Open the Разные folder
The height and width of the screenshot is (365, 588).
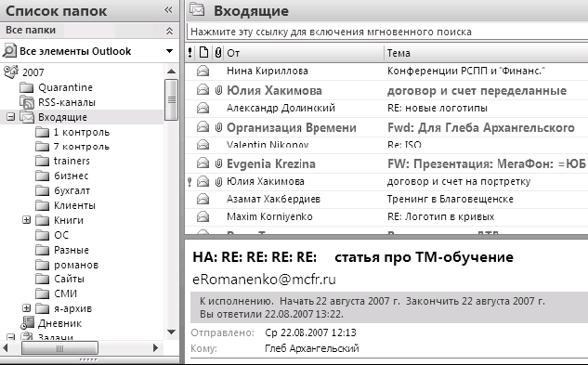click(x=72, y=250)
